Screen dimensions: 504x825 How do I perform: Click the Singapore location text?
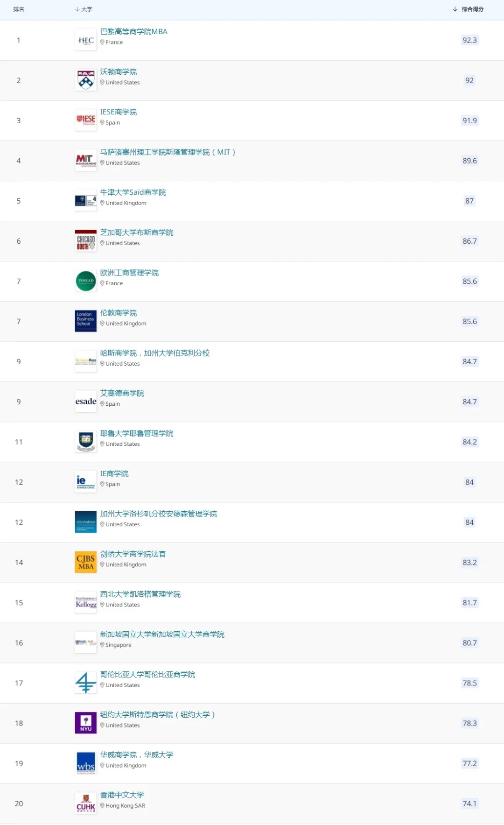point(119,645)
